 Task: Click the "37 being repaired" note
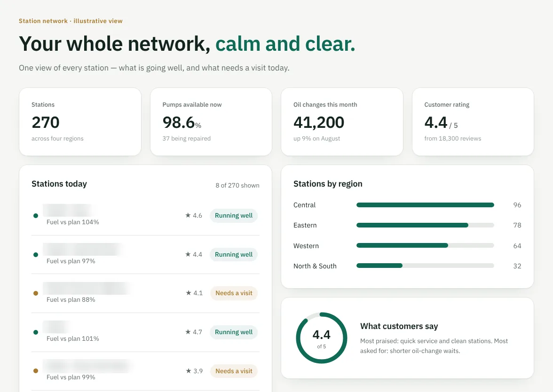187,139
